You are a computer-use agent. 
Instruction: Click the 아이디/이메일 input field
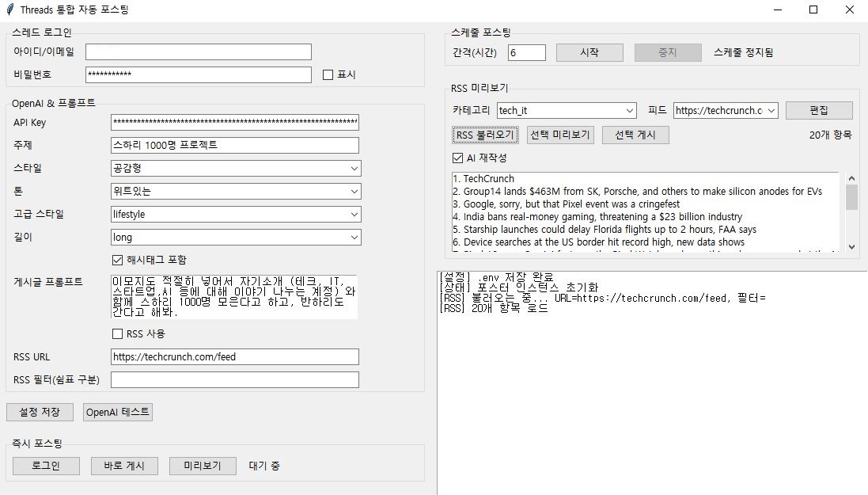(199, 51)
